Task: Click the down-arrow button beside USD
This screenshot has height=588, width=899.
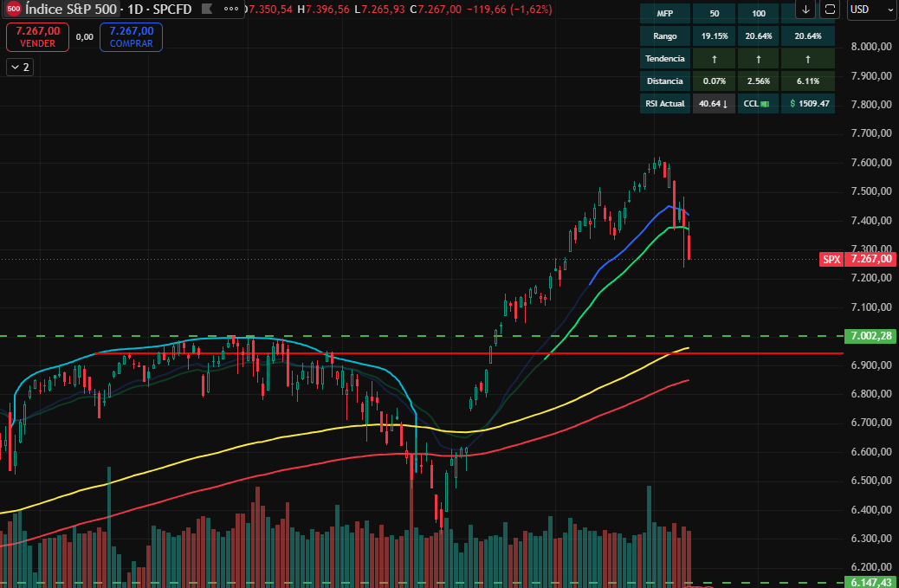Action: click(805, 10)
